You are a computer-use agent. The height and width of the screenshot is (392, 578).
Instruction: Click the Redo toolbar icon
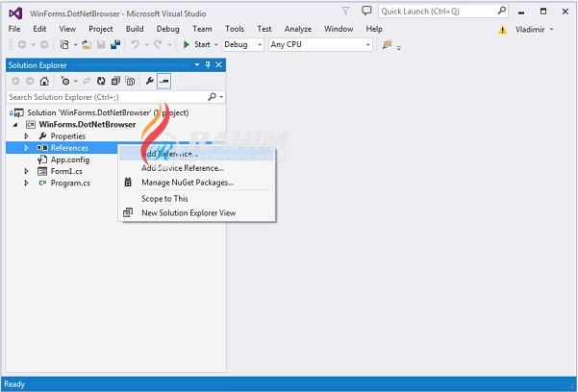[158, 44]
